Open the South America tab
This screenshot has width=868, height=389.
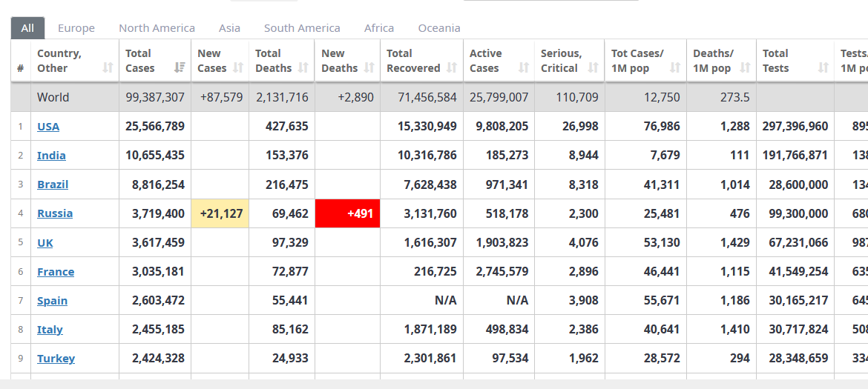[x=302, y=28]
